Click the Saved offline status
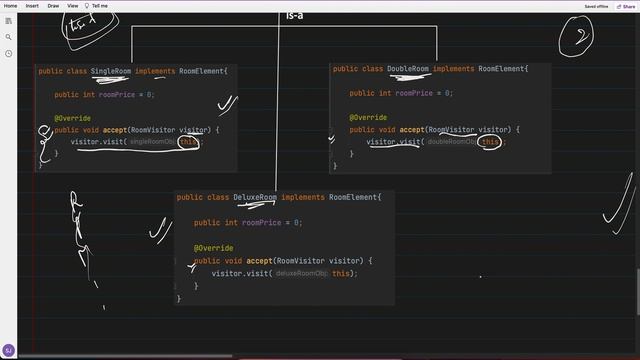The width and height of the screenshot is (640, 360). click(x=596, y=7)
